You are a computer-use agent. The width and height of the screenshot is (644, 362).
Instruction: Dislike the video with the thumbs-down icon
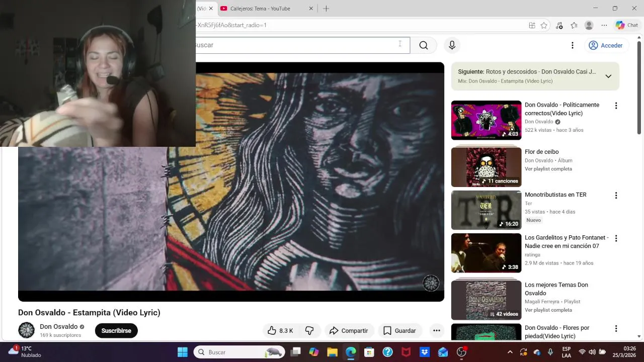309,330
